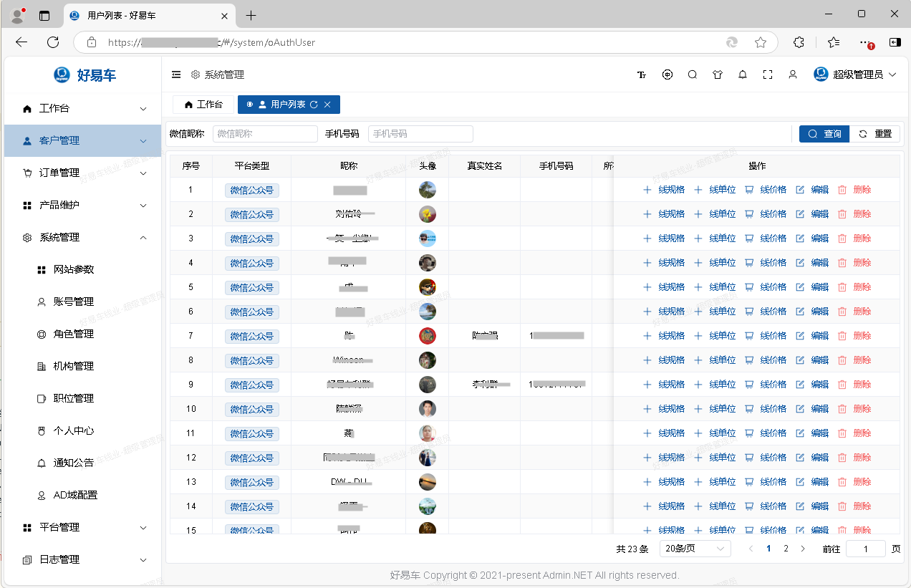Click the 查询 search button
Viewport: 911px width, 588px height.
click(x=824, y=134)
